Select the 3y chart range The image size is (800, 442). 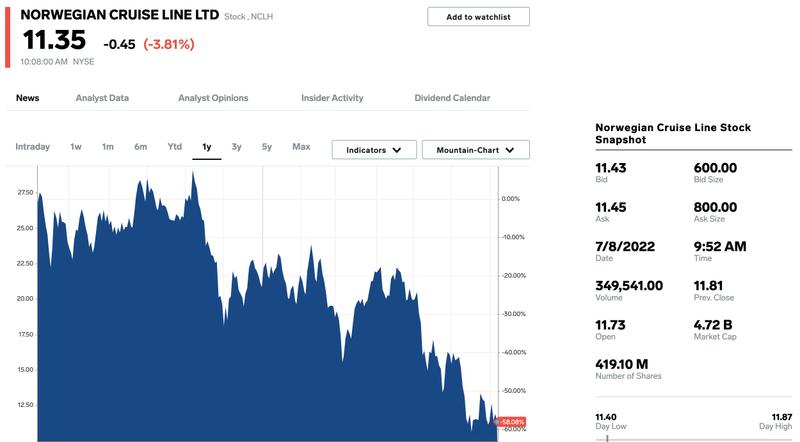[236, 147]
